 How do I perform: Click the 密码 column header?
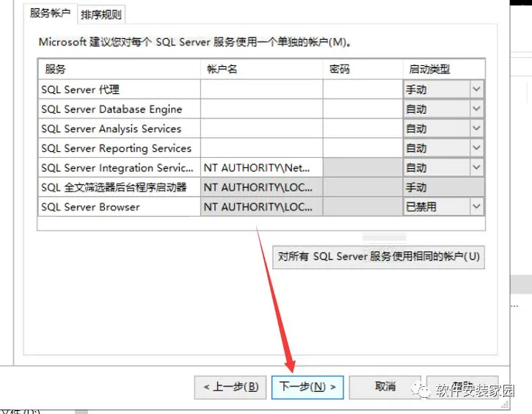pyautogui.click(x=362, y=69)
